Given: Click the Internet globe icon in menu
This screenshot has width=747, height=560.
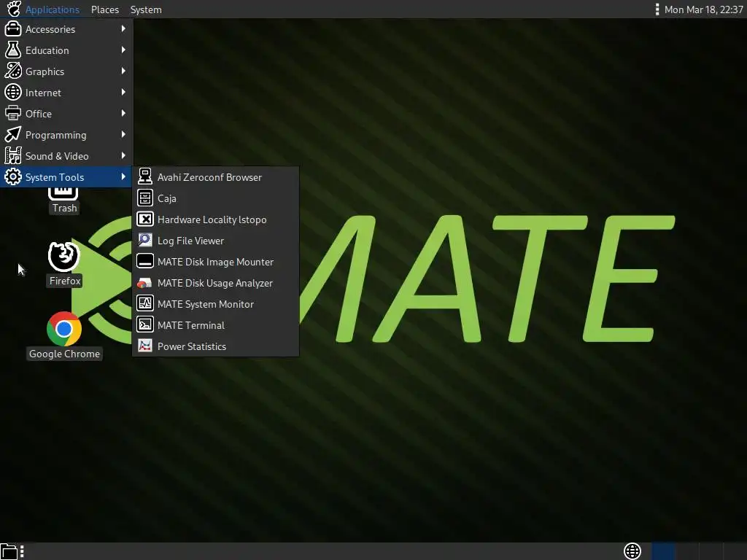Looking at the screenshot, I should [13, 93].
